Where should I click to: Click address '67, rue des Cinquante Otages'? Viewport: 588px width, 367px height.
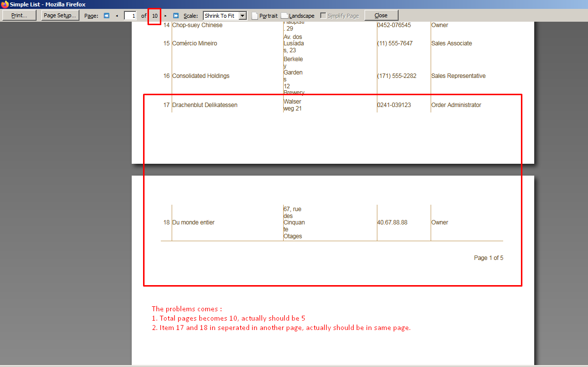pyautogui.click(x=294, y=222)
